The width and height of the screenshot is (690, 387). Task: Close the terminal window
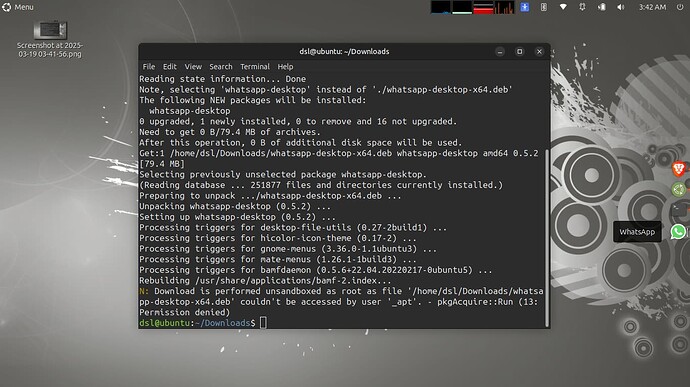(540, 52)
